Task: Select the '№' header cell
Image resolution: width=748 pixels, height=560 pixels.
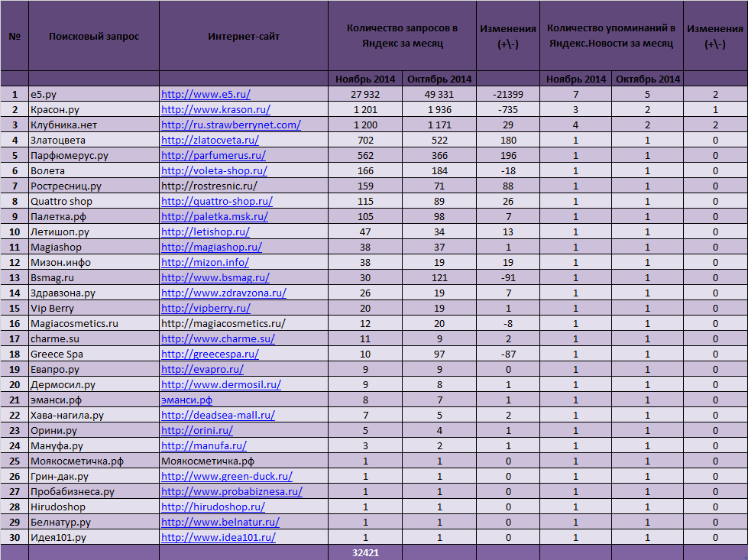Action: point(15,36)
